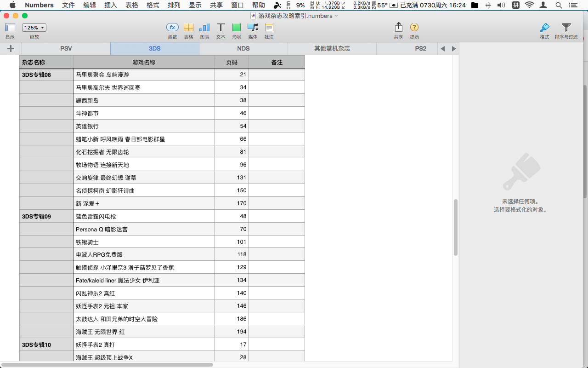588x368 pixels.
Task: Open the 其他掌机杂志 sheet tab
Action: [332, 48]
